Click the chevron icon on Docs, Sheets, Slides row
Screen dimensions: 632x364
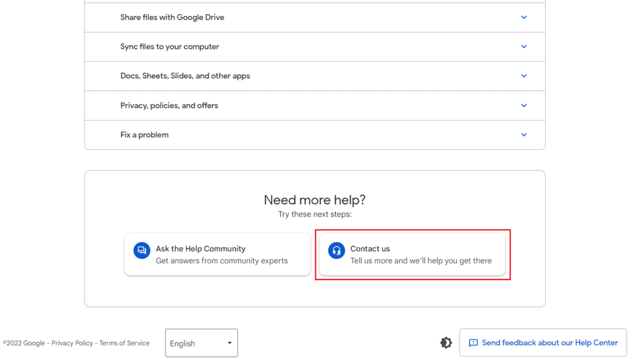click(523, 76)
